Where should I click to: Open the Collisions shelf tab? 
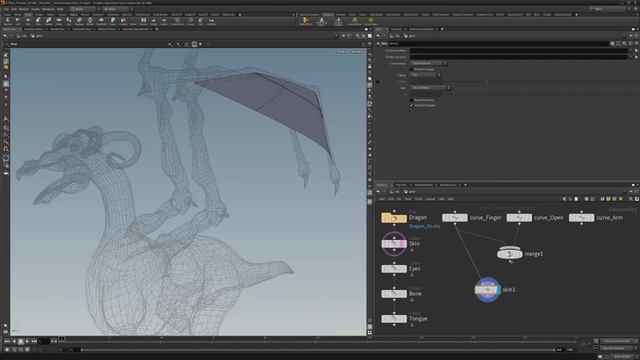pyautogui.click(x=328, y=15)
